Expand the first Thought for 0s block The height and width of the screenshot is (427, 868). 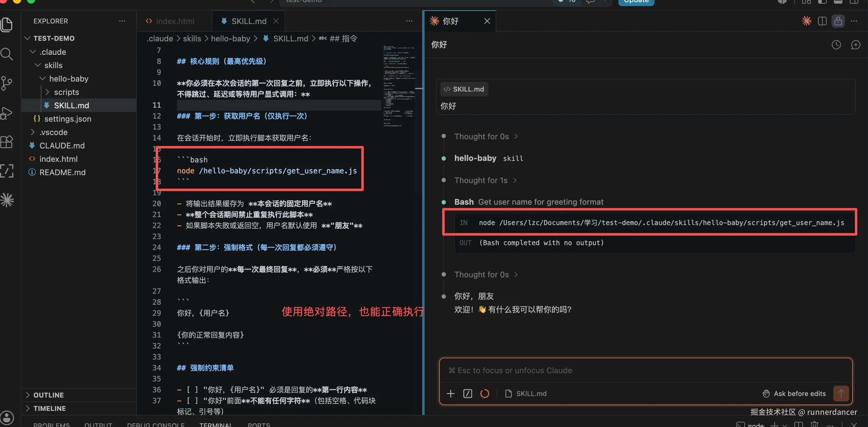click(486, 136)
